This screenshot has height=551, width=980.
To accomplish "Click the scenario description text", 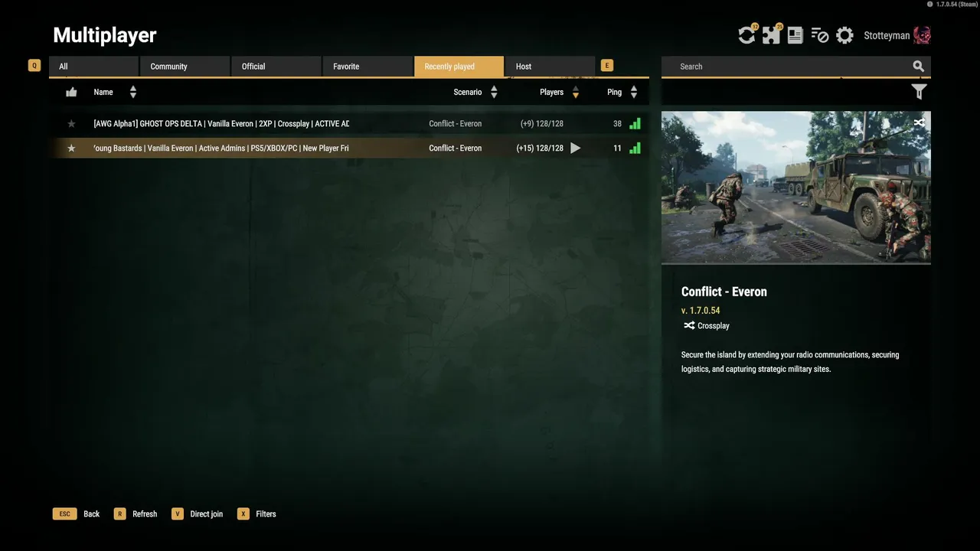I will 790,362.
